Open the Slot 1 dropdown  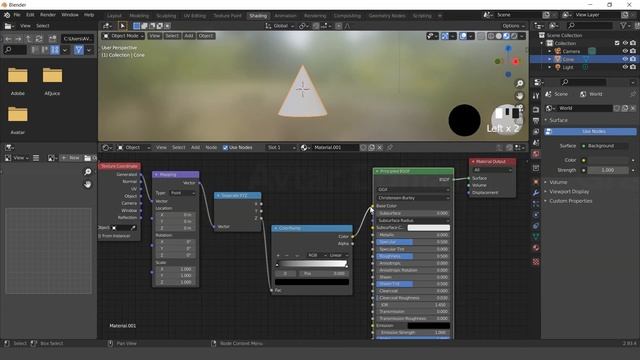point(281,147)
